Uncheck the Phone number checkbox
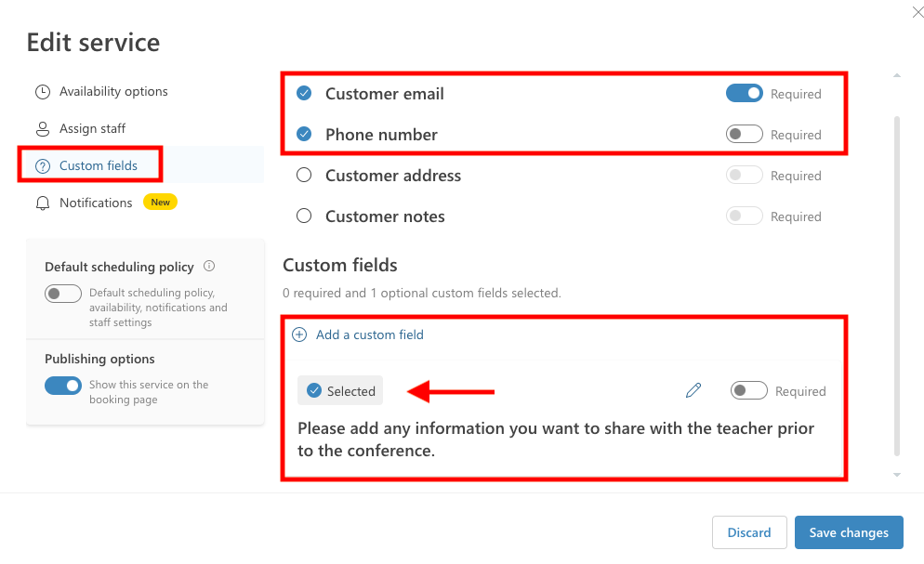Viewport: 924px width, 564px height. [304, 134]
